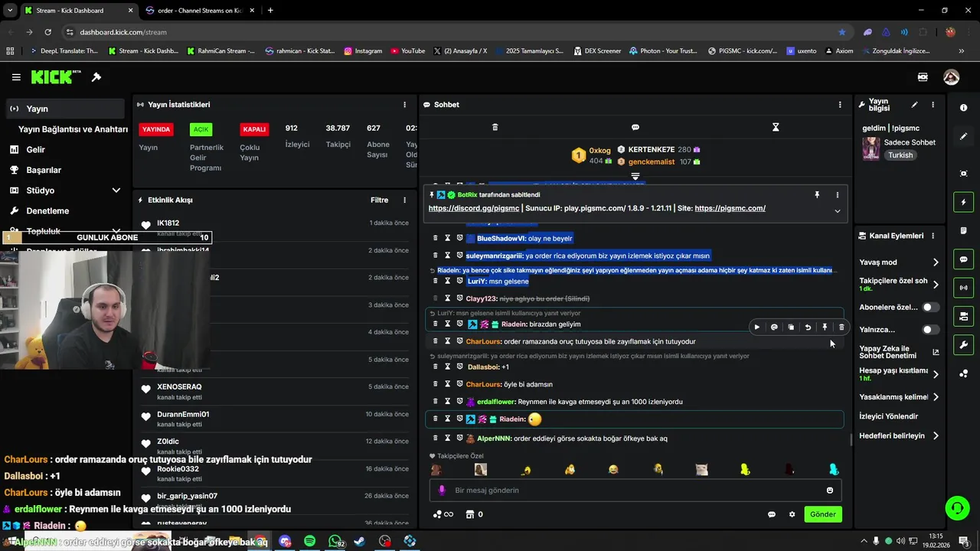Click the info icon in the right rail

(x=963, y=108)
